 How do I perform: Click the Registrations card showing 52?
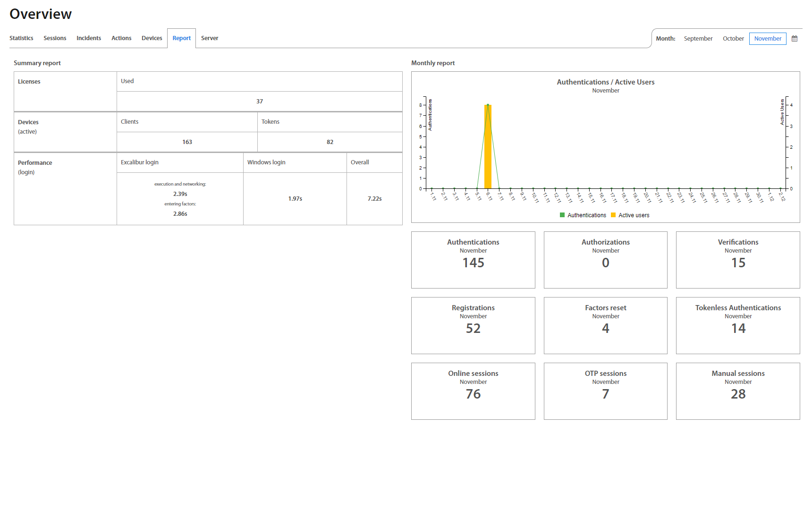[x=473, y=325]
